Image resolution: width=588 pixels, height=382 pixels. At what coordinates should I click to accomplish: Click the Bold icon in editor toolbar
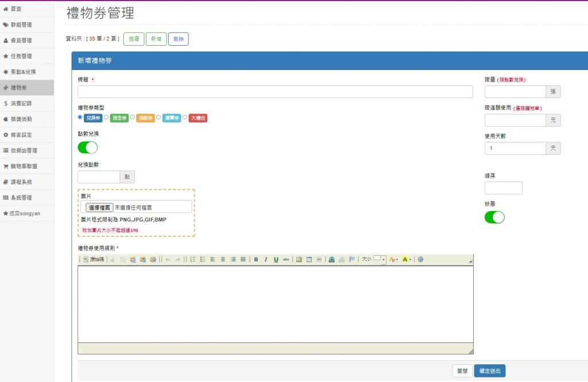point(256,260)
